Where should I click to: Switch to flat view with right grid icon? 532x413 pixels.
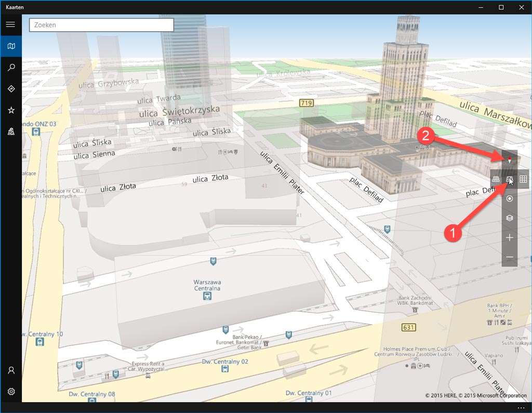523,179
